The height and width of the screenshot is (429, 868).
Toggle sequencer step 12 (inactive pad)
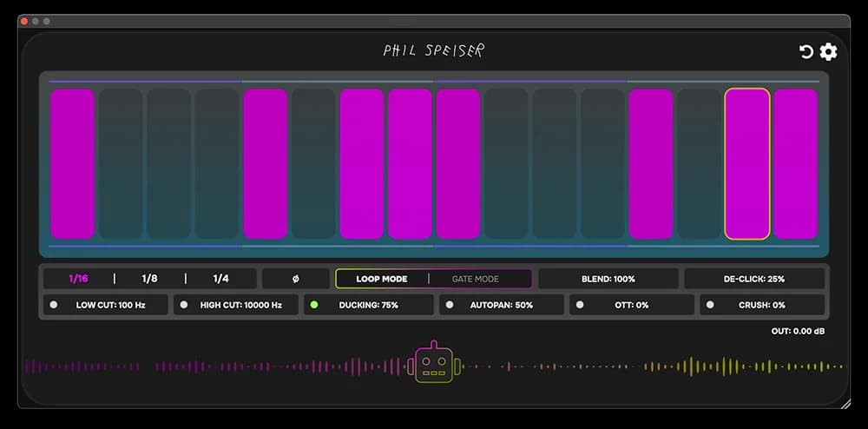click(602, 164)
